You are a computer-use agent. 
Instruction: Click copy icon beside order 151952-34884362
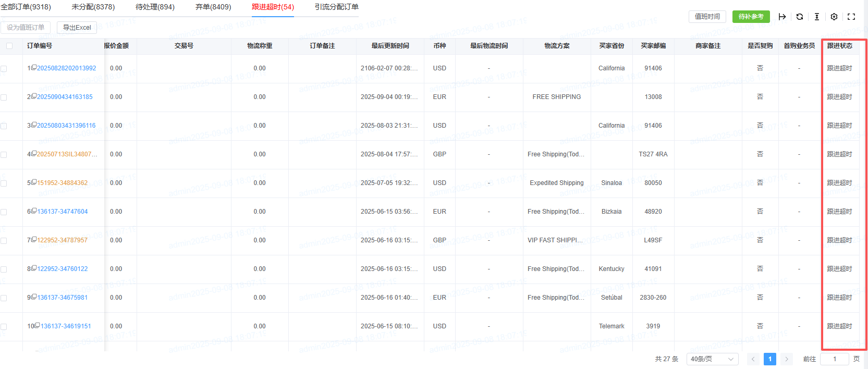point(34,182)
